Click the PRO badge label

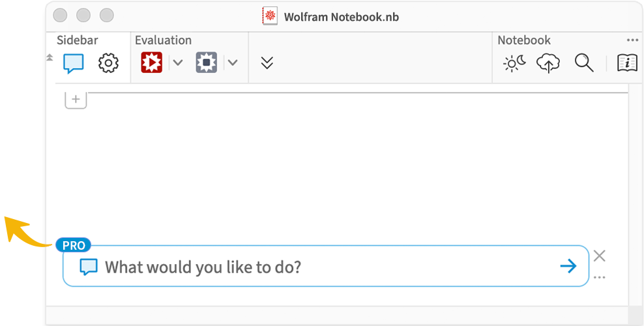point(74,246)
